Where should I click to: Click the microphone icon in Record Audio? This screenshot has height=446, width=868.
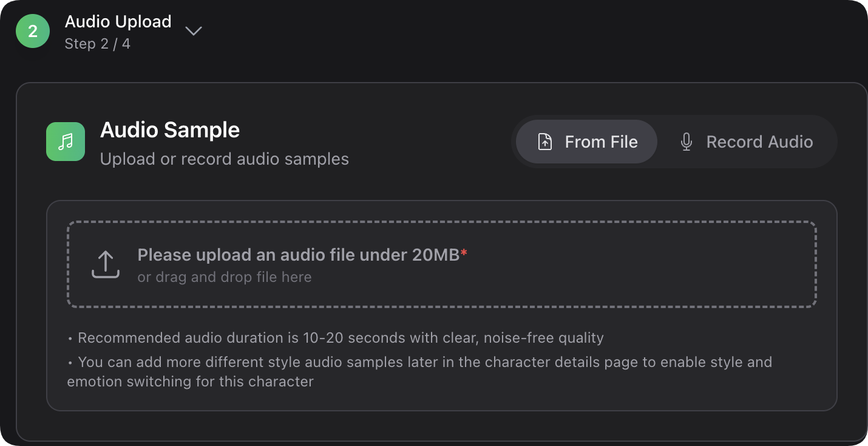(687, 142)
